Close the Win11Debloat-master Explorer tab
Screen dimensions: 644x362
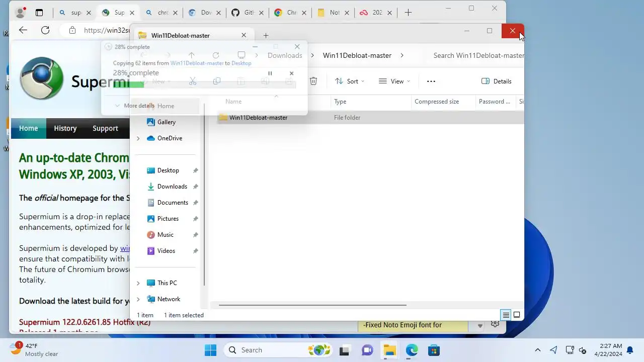(244, 35)
